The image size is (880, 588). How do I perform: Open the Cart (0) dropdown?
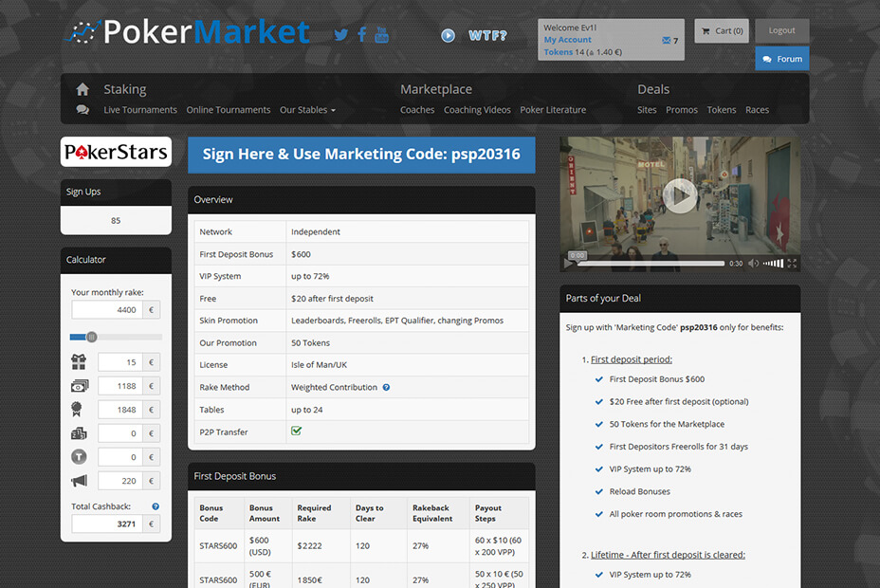(x=722, y=30)
